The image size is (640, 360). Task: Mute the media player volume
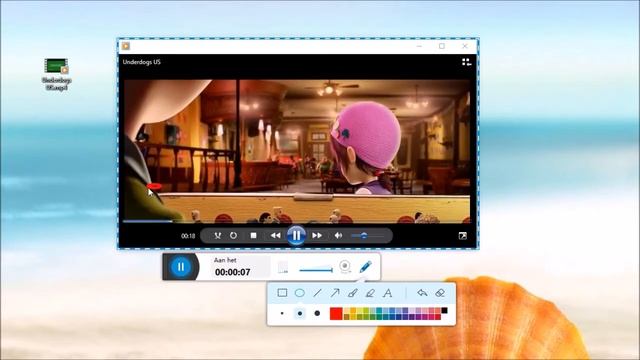click(x=338, y=236)
